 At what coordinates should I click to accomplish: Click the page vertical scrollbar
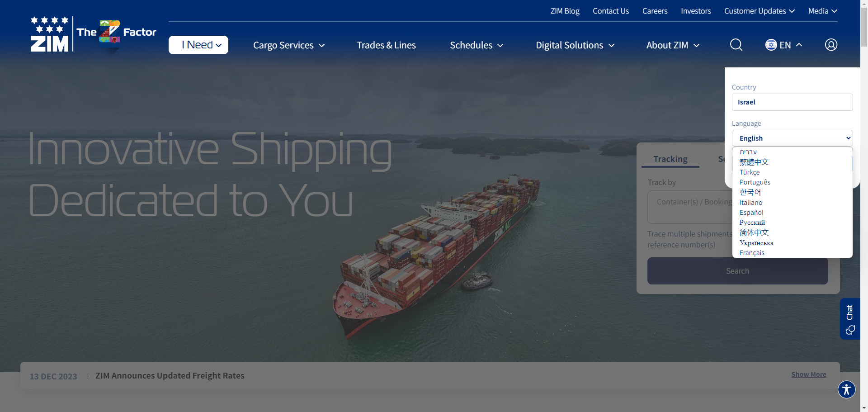(864, 206)
